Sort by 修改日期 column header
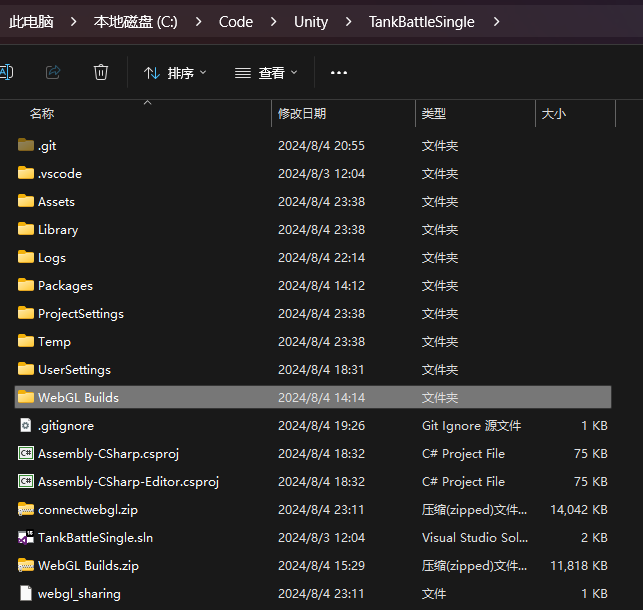This screenshot has width=643, height=610. 302,114
